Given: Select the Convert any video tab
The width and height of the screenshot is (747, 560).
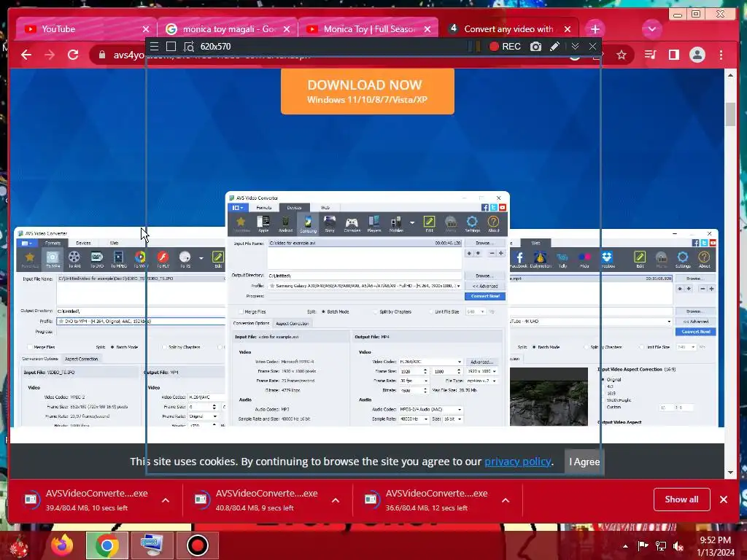Looking at the screenshot, I should coord(508,29).
